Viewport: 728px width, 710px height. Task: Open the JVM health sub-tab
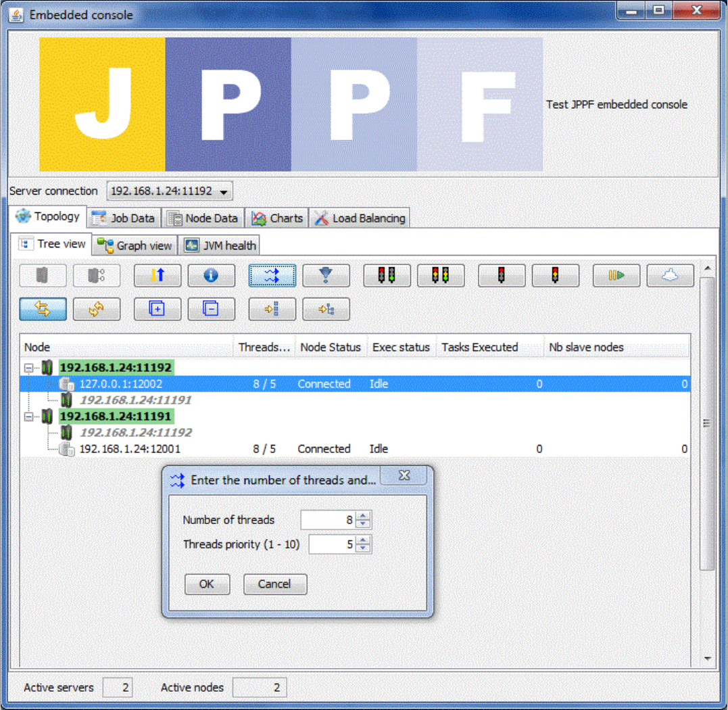coord(220,245)
